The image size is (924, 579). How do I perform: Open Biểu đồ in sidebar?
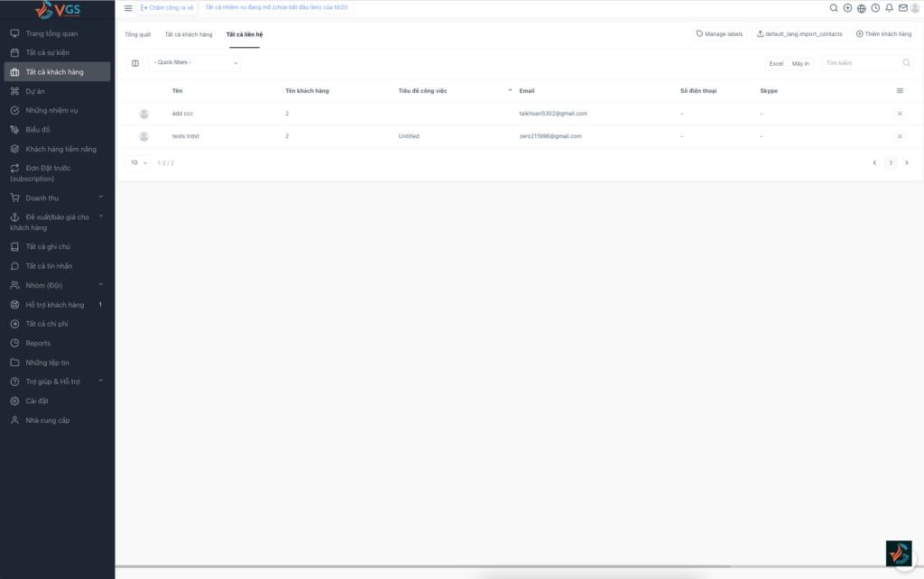[x=57, y=130]
